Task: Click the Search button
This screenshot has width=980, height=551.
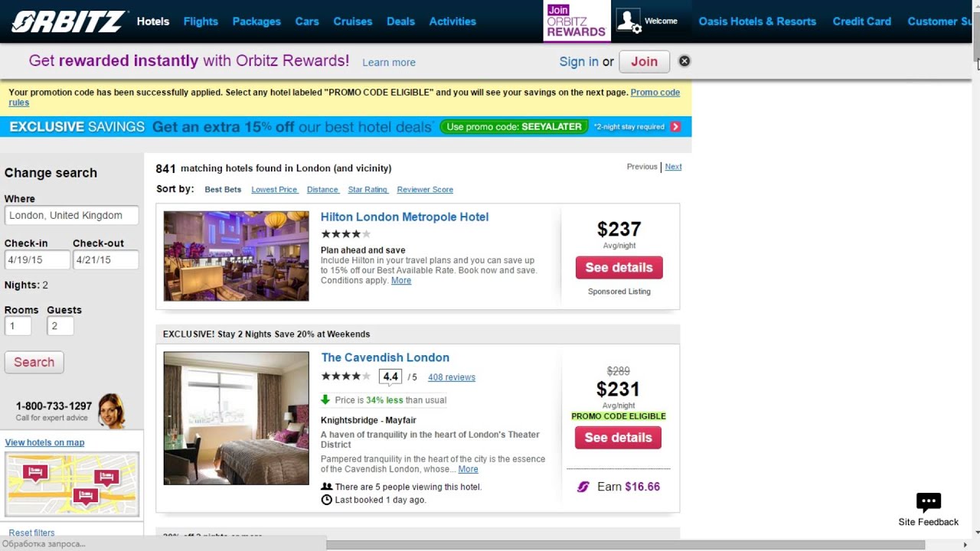Action: [34, 362]
